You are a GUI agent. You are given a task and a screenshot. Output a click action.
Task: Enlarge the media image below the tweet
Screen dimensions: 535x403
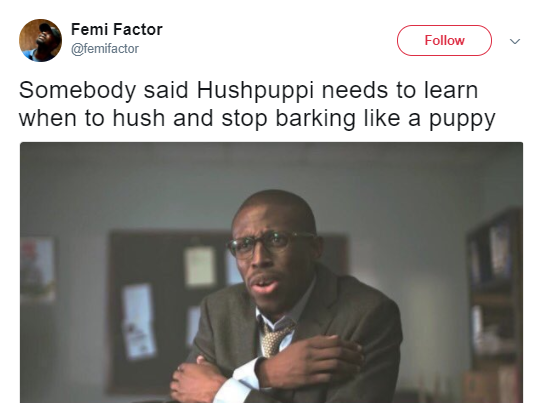tap(271, 272)
